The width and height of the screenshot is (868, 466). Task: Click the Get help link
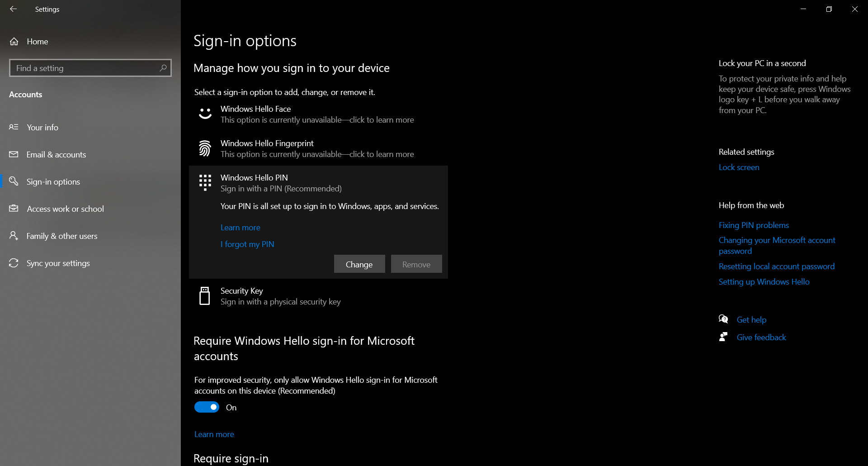click(751, 320)
